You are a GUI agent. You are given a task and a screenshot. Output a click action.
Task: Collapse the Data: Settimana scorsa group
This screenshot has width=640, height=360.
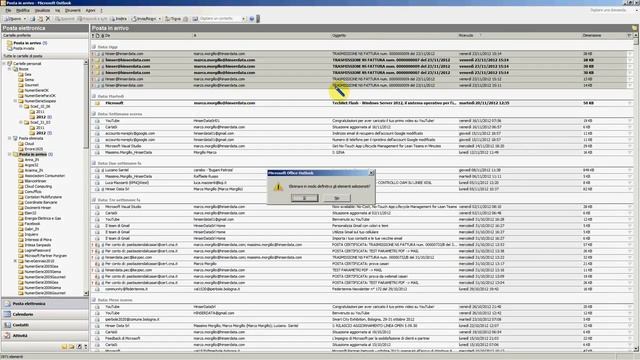point(94,114)
